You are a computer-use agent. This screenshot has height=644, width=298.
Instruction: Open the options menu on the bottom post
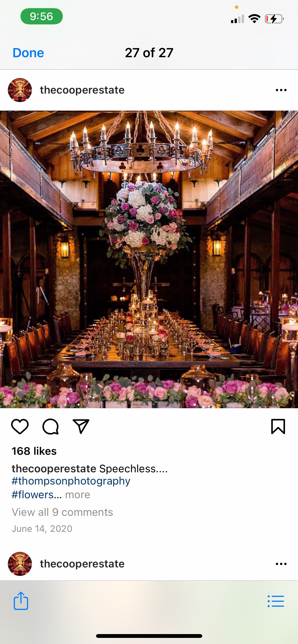click(281, 564)
